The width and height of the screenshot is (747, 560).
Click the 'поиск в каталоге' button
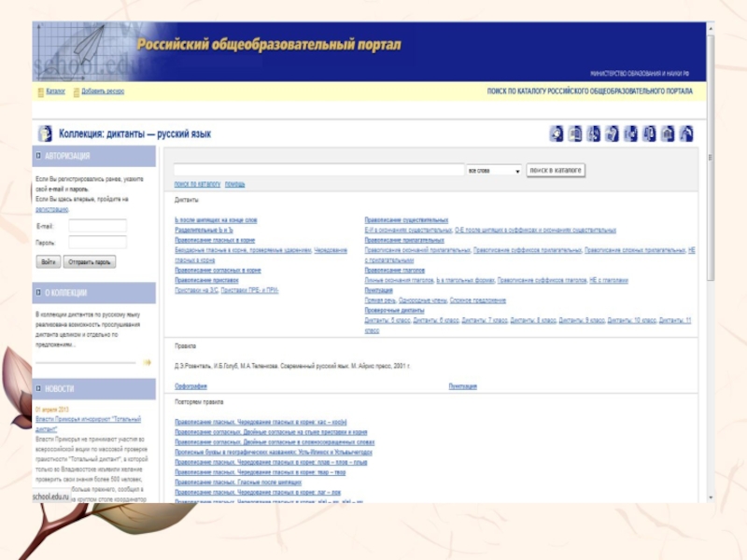coord(556,170)
